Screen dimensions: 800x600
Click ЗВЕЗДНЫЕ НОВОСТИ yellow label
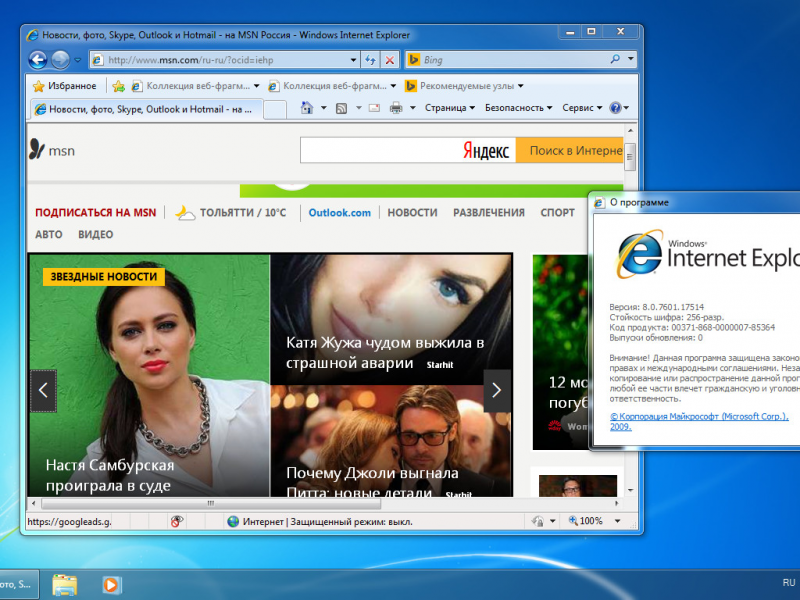point(104,277)
